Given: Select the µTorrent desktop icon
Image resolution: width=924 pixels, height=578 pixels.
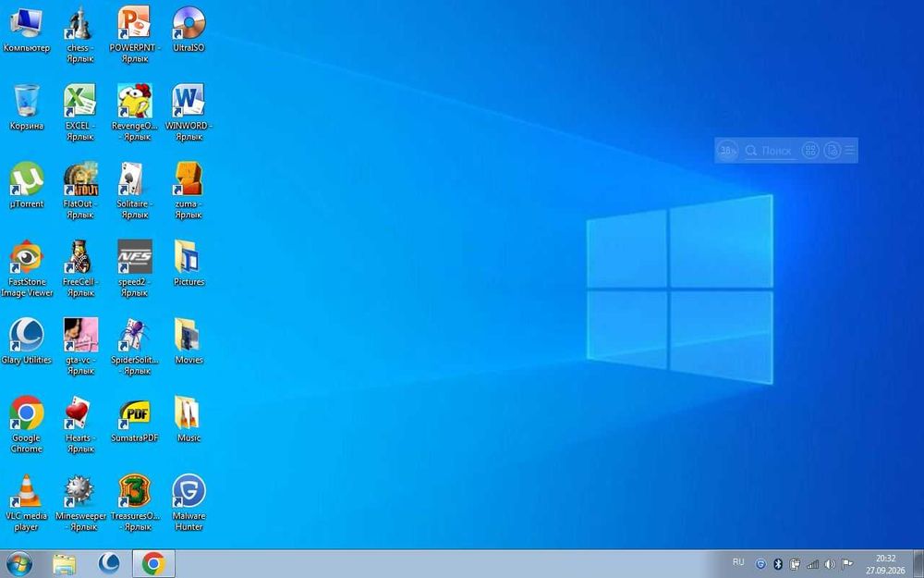Looking at the screenshot, I should (27, 178).
